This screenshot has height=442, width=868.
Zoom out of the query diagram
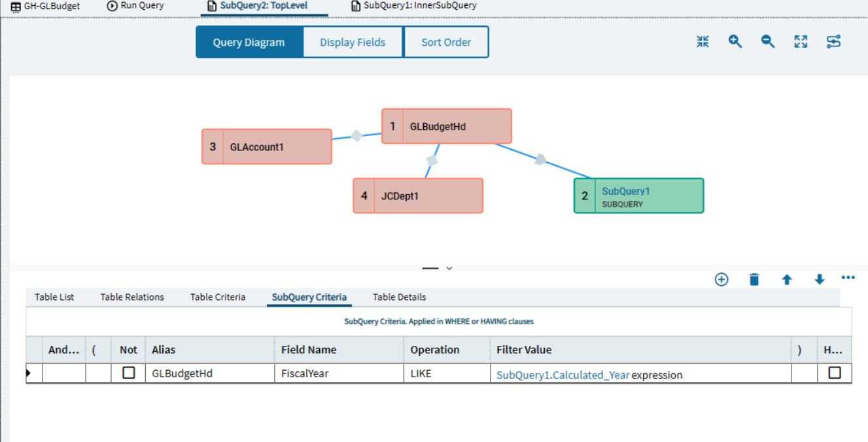768,42
